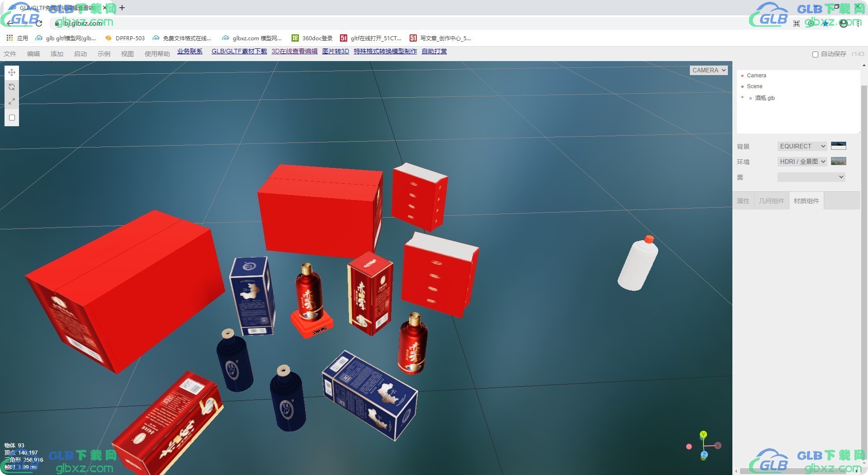Open the 添加 menu
The width and height of the screenshot is (868, 475).
pos(57,54)
